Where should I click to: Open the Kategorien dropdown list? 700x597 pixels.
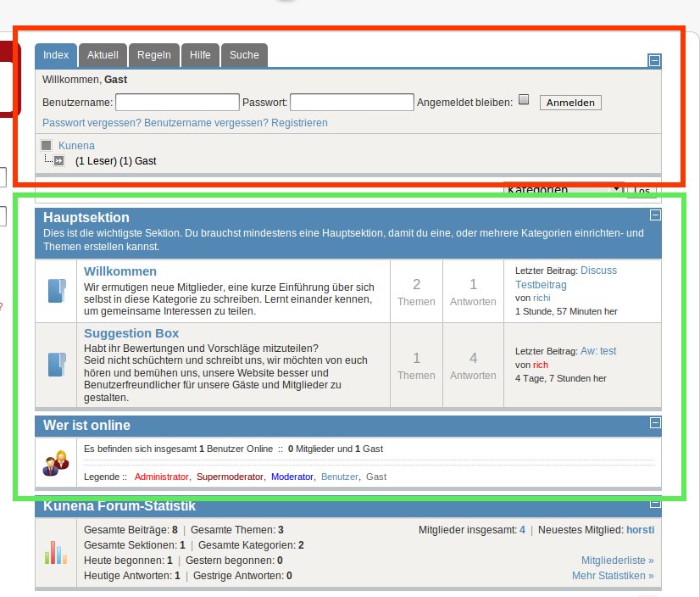coord(564,191)
